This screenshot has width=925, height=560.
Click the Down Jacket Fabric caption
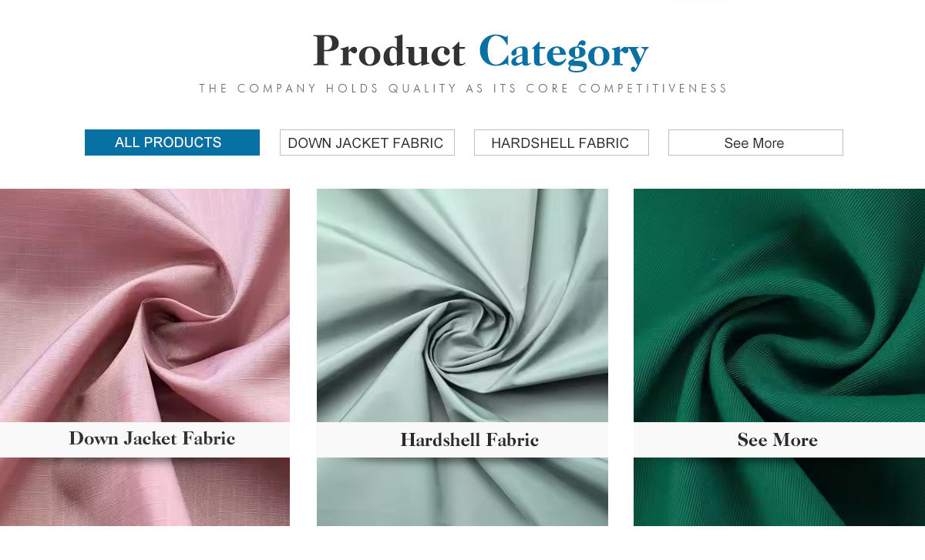click(152, 439)
